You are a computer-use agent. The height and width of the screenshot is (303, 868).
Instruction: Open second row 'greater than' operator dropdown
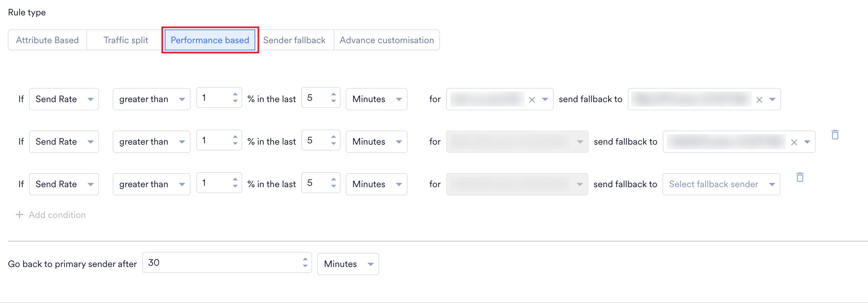pyautogui.click(x=152, y=142)
